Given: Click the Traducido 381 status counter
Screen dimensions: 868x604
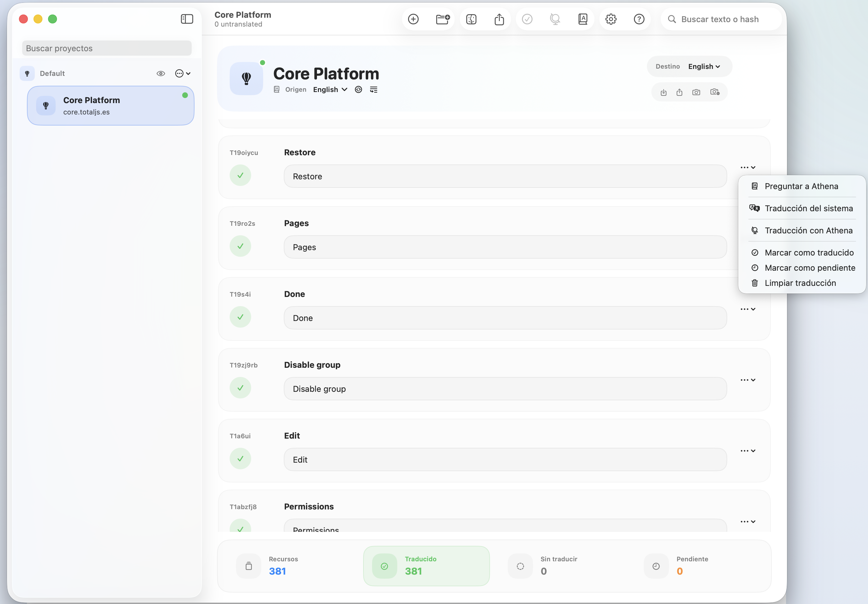Looking at the screenshot, I should [426, 566].
